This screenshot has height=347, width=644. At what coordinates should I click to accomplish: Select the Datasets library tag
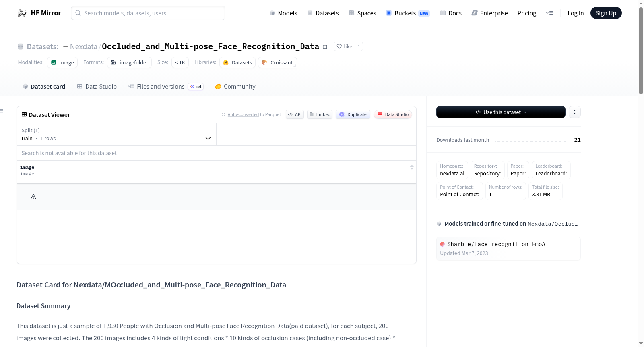coord(237,62)
